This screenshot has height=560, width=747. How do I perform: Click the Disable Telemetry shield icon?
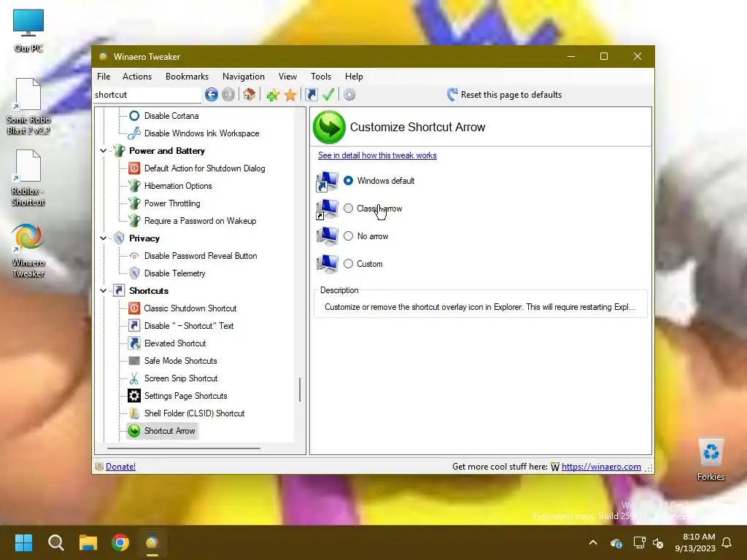tap(134, 273)
